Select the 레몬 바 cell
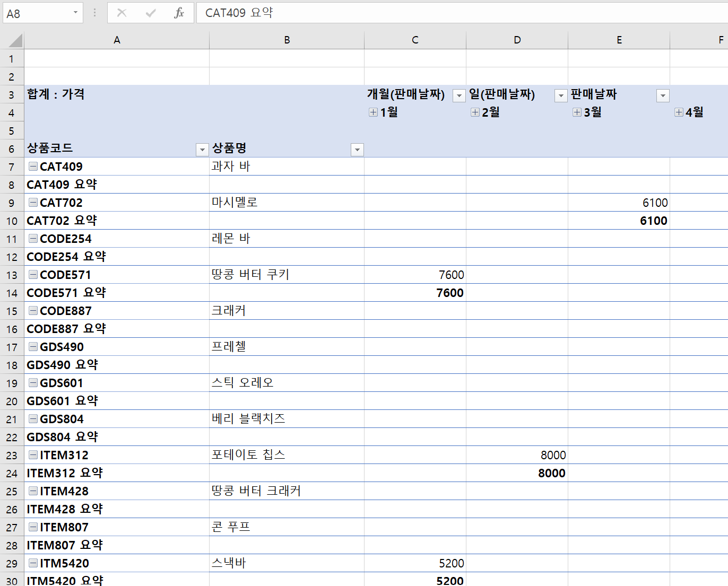 pyautogui.click(x=287, y=239)
